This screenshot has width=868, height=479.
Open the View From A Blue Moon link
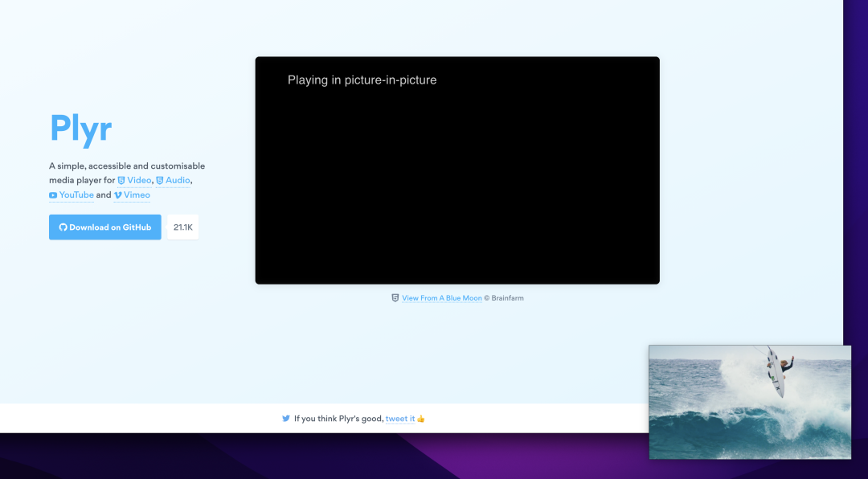pos(442,298)
